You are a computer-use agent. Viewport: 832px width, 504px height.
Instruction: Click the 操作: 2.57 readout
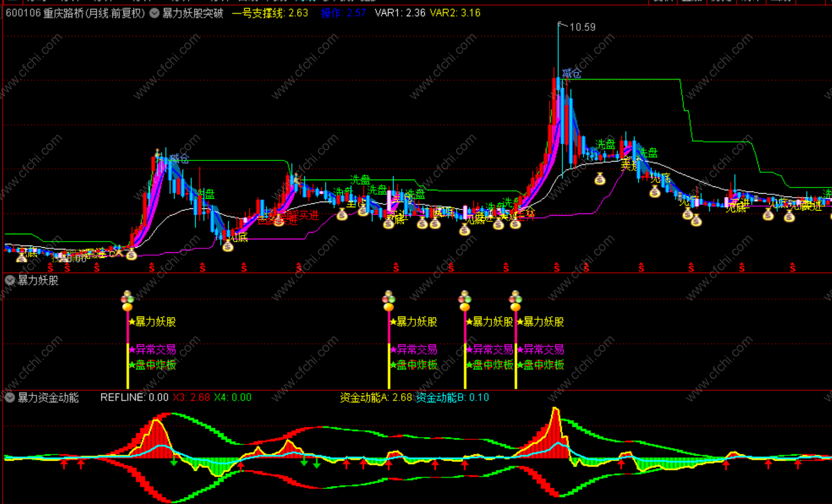(x=343, y=13)
